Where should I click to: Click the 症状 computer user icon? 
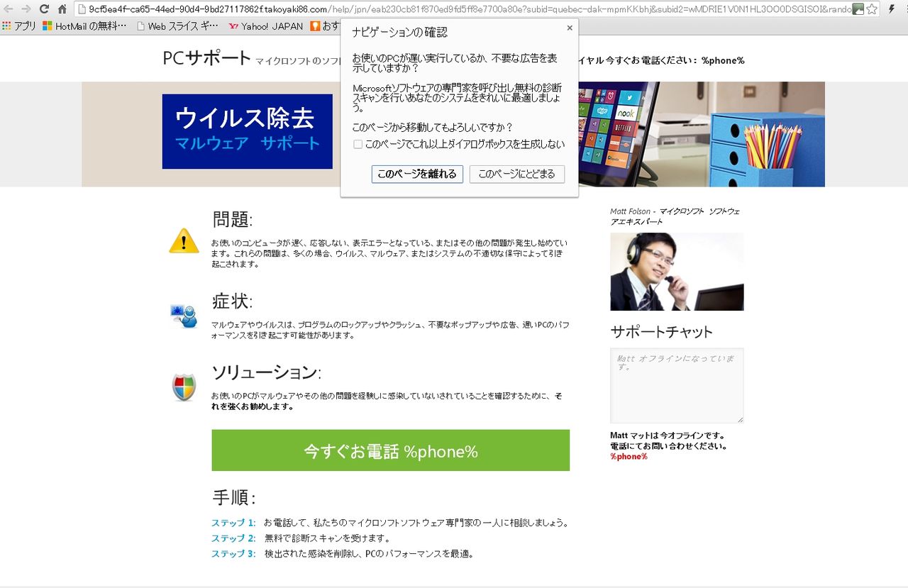pyautogui.click(x=184, y=315)
